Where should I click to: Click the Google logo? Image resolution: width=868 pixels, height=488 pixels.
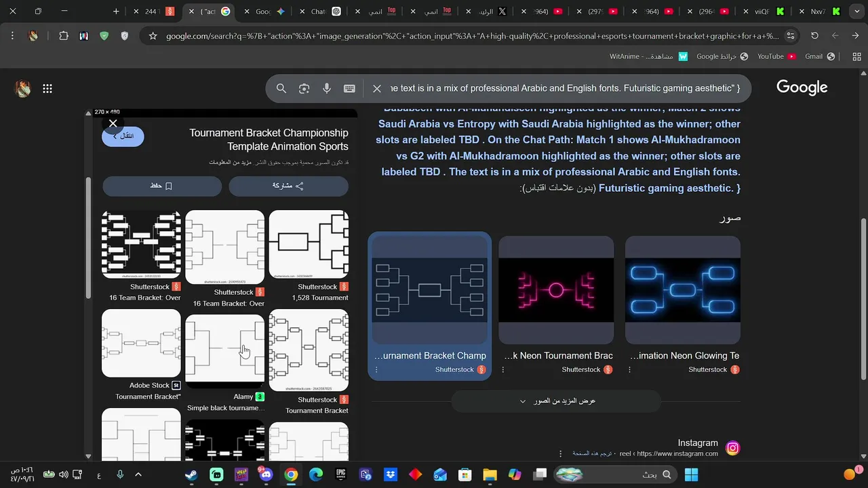pyautogui.click(x=802, y=87)
